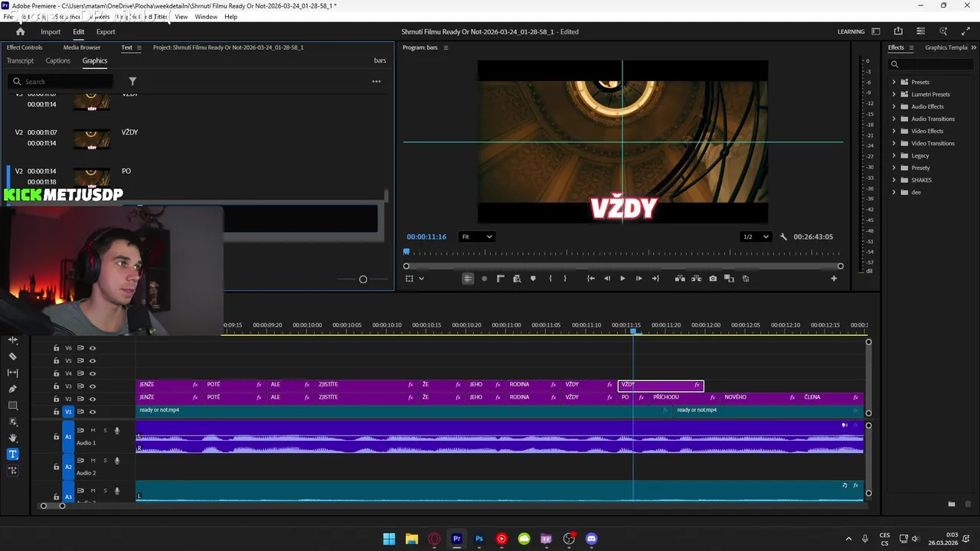Toggle V1 track output eye

pos(93,412)
